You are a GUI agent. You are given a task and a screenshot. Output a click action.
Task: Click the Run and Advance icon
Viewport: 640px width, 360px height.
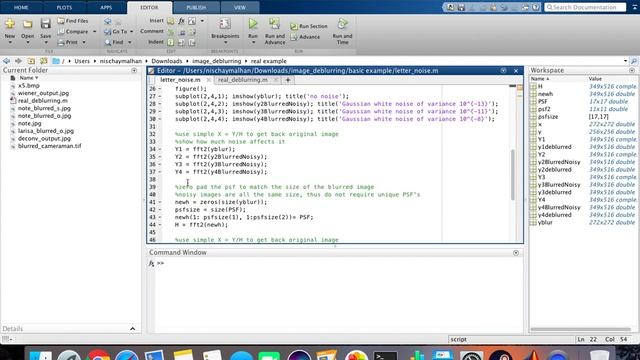click(275, 24)
